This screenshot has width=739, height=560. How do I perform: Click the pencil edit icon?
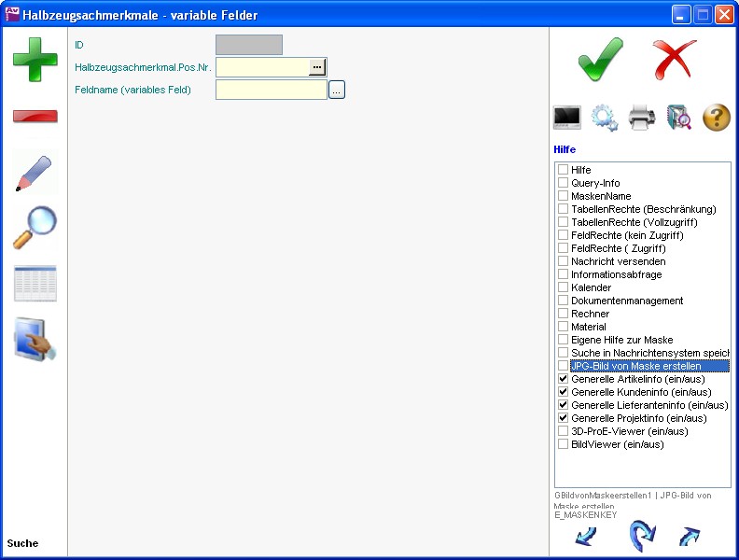click(x=35, y=174)
